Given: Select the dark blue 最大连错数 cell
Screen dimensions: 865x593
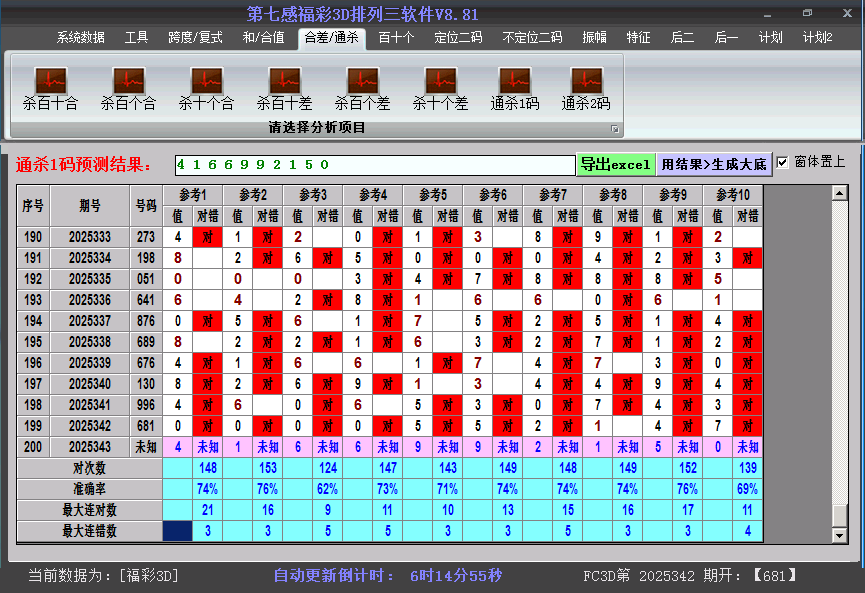Looking at the screenshot, I should point(177,531).
